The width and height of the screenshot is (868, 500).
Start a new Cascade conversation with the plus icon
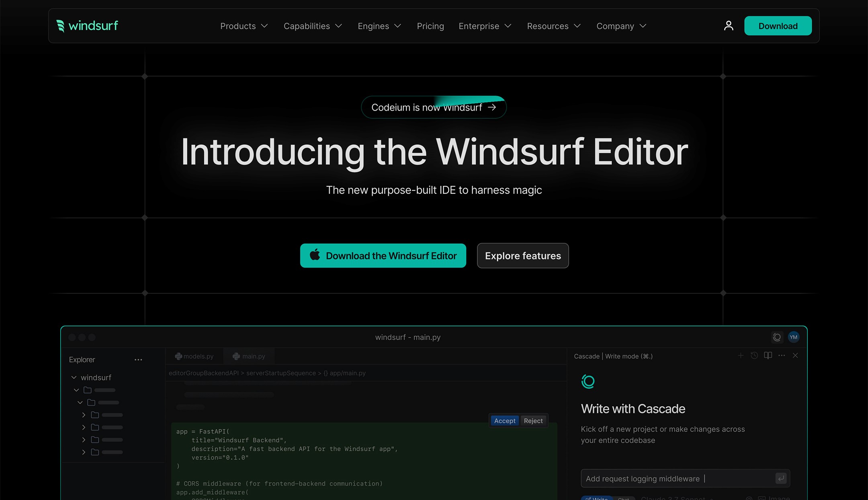(x=741, y=356)
